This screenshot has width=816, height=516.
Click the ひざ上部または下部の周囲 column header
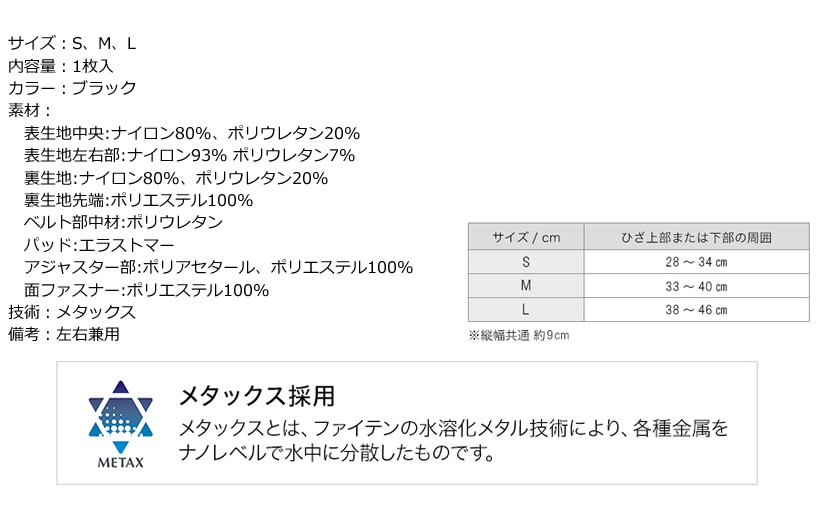click(696, 237)
